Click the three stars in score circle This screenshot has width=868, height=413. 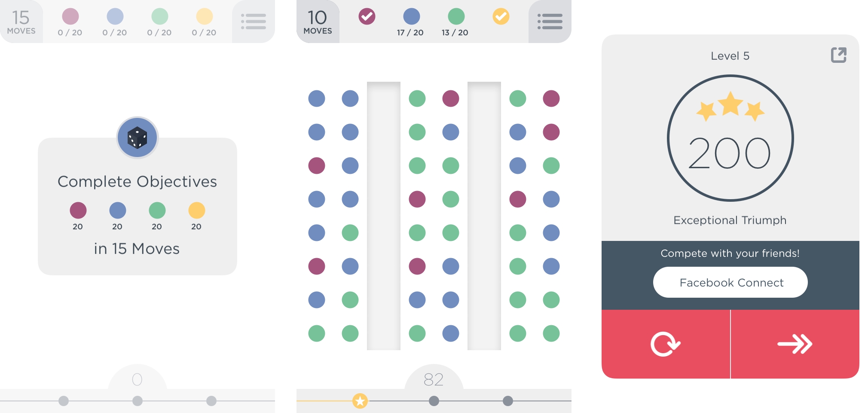(730, 106)
